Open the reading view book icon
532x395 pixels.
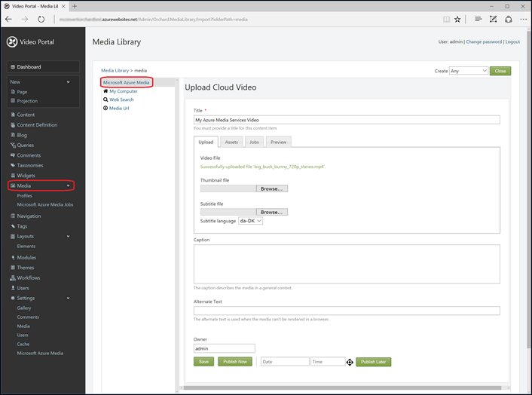tap(447, 20)
